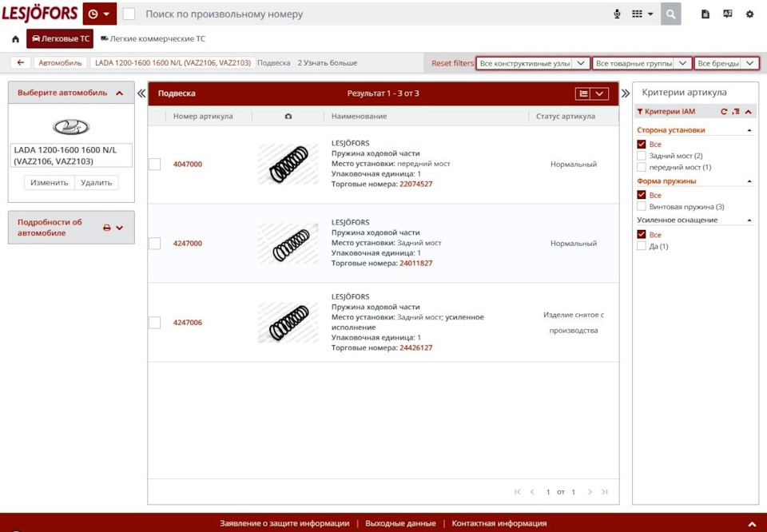
Task: Select row checkbox for article 4247006
Action: [154, 323]
